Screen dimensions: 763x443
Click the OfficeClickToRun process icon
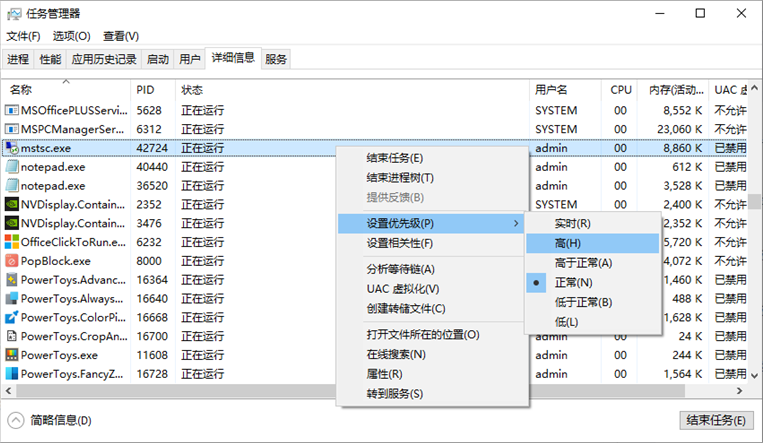click(12, 242)
